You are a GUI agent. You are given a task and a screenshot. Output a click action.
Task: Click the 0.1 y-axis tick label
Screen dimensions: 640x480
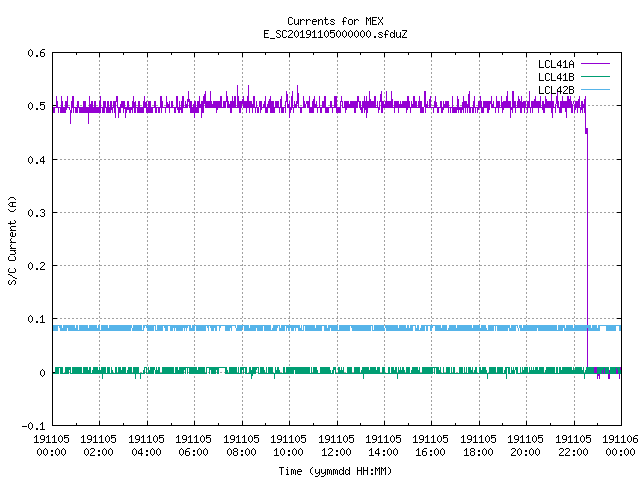click(x=36, y=319)
